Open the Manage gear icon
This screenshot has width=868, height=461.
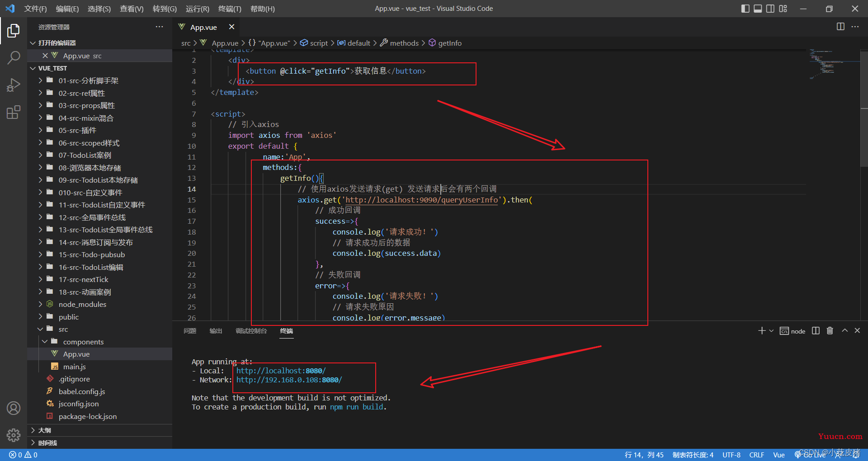tap(14, 435)
